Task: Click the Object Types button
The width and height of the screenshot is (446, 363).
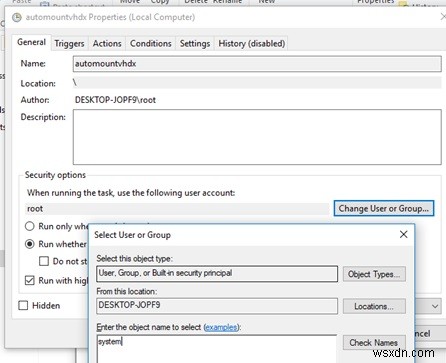Action: point(374,274)
